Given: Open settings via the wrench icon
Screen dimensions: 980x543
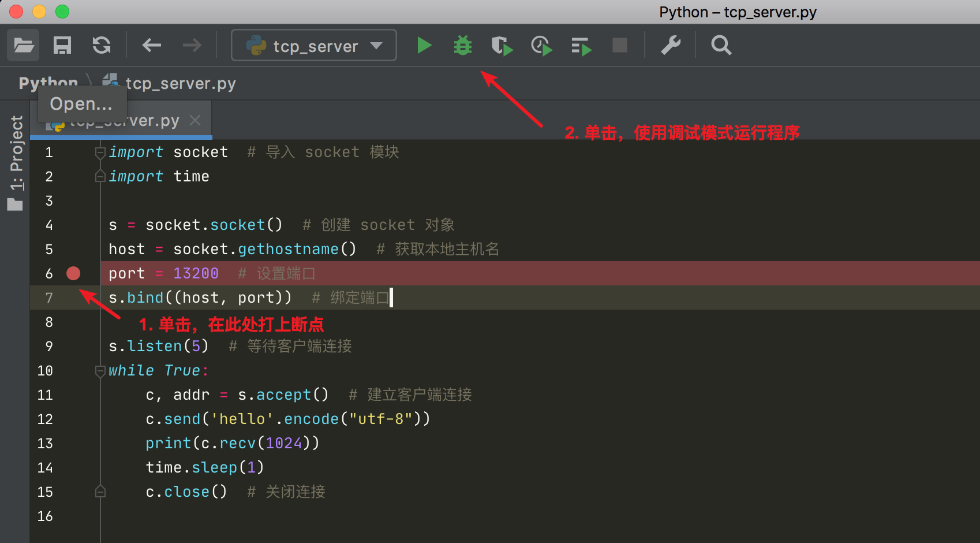Looking at the screenshot, I should tap(671, 45).
